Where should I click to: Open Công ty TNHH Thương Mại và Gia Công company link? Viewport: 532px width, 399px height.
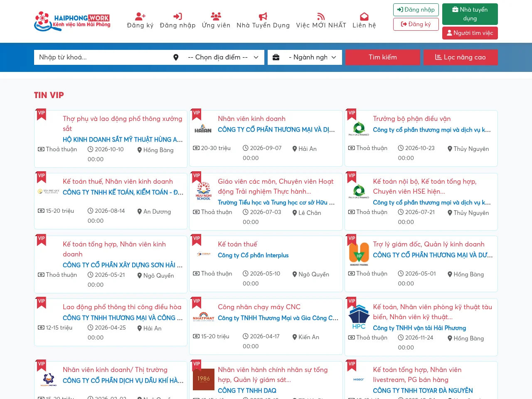click(278, 318)
